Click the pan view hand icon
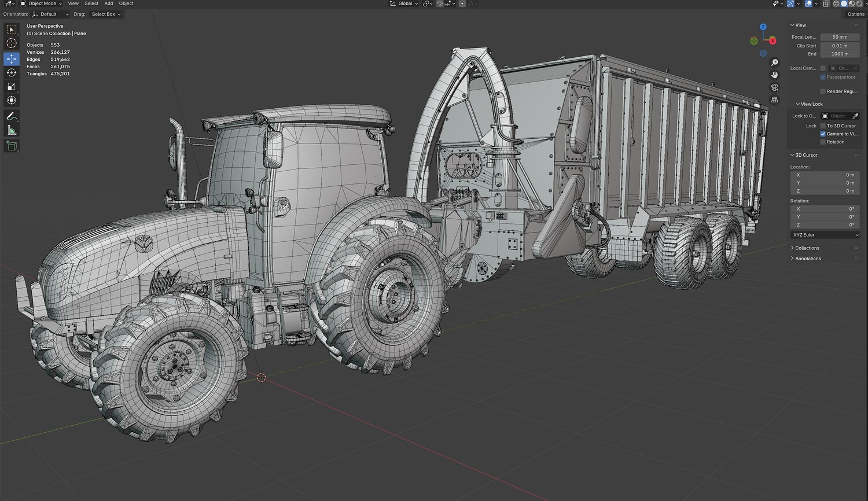Viewport: 868px width, 501px height. [x=775, y=75]
